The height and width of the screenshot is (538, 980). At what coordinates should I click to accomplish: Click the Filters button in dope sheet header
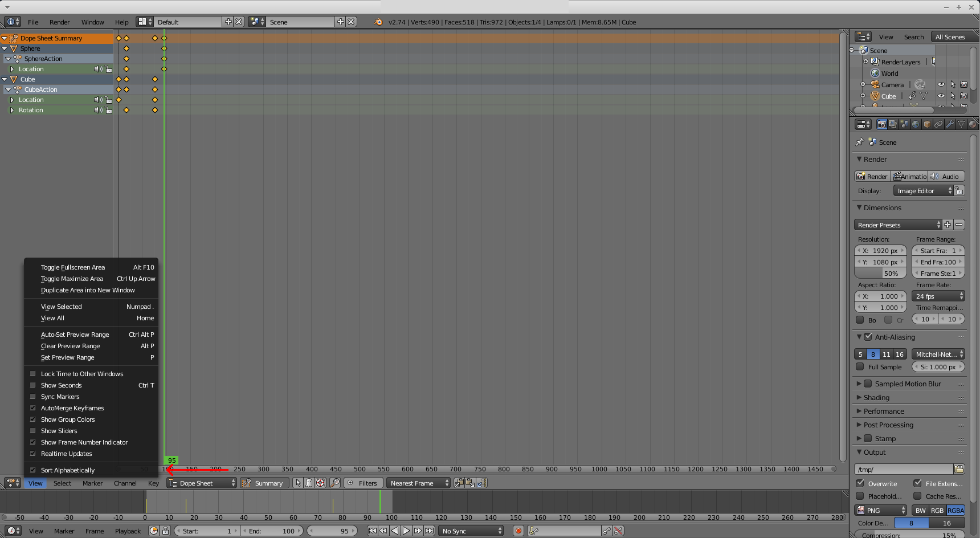[363, 483]
